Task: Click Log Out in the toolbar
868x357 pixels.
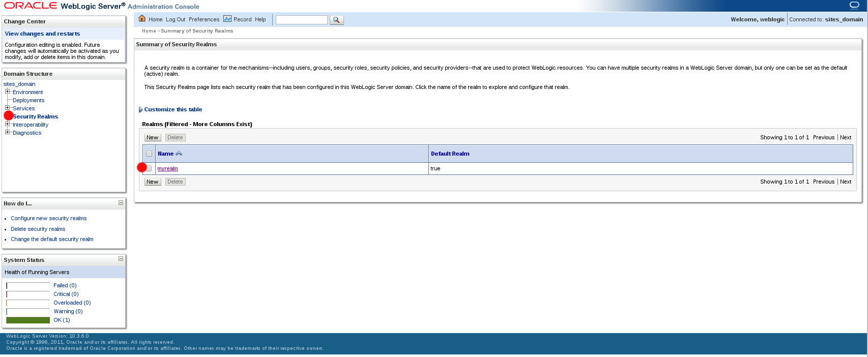Action: coord(176,19)
